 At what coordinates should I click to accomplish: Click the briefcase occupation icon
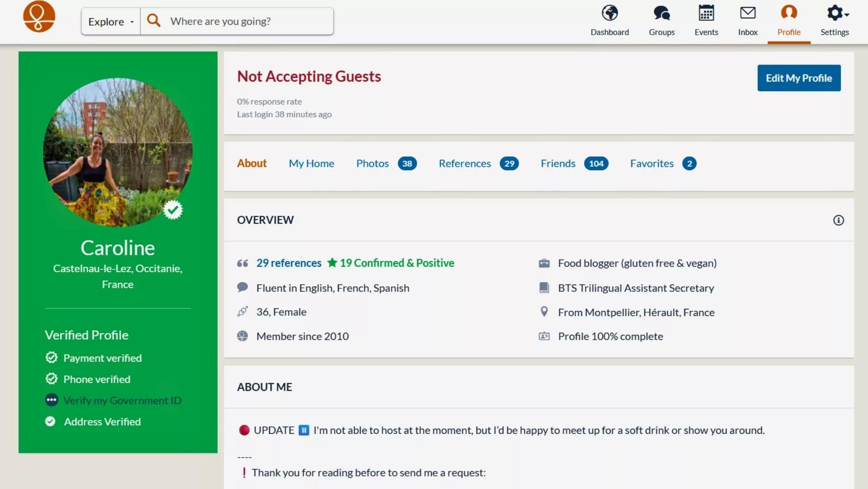pyautogui.click(x=544, y=263)
